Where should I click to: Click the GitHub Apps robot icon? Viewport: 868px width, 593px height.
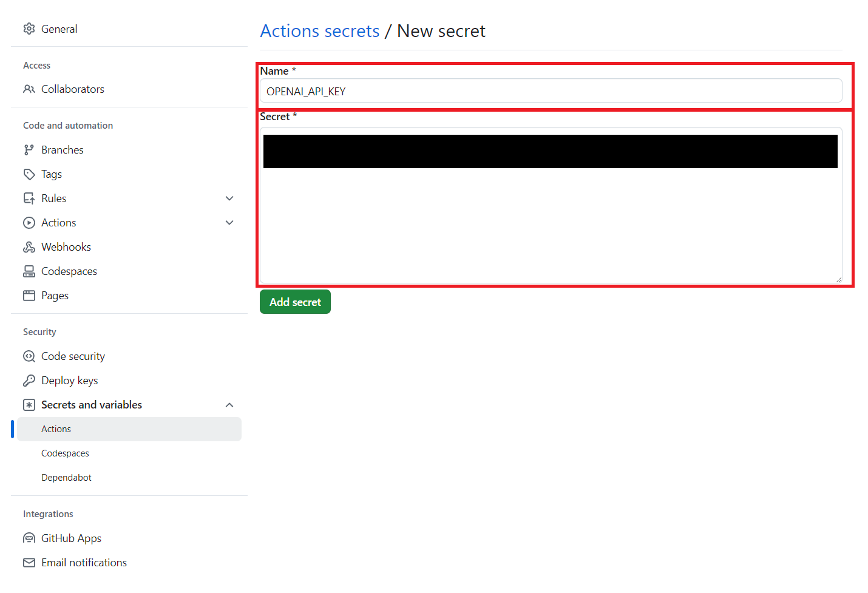tap(29, 538)
